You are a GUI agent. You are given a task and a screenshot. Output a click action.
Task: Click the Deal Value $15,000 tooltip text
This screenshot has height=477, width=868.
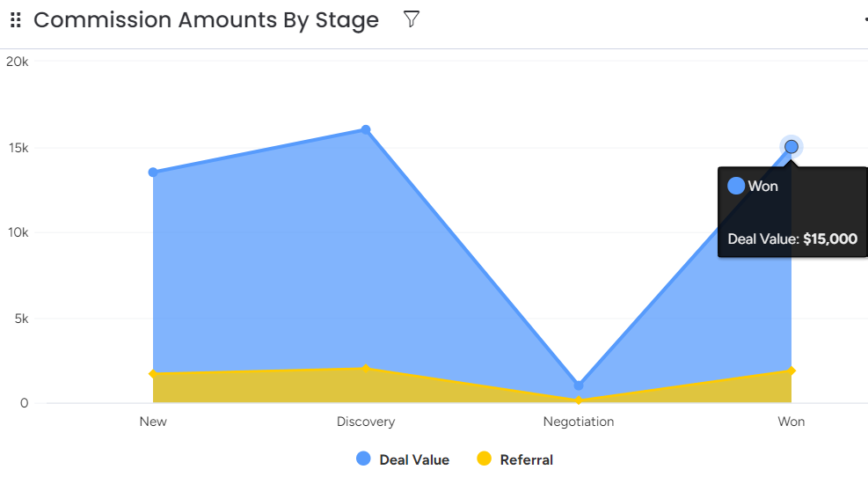tap(791, 238)
